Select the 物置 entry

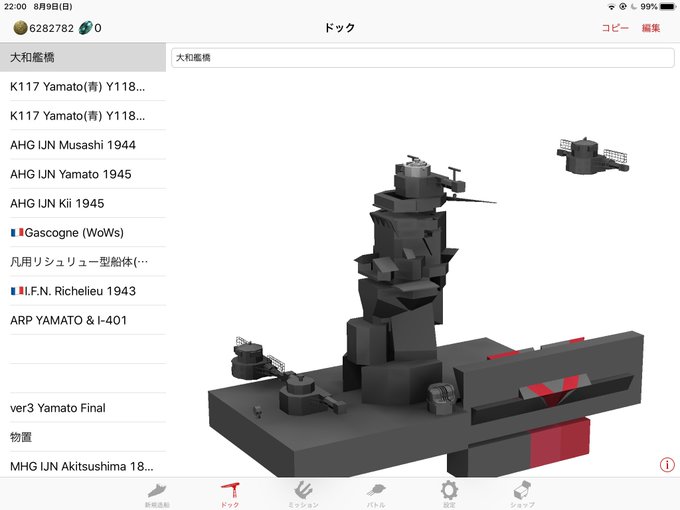[x=83, y=437]
